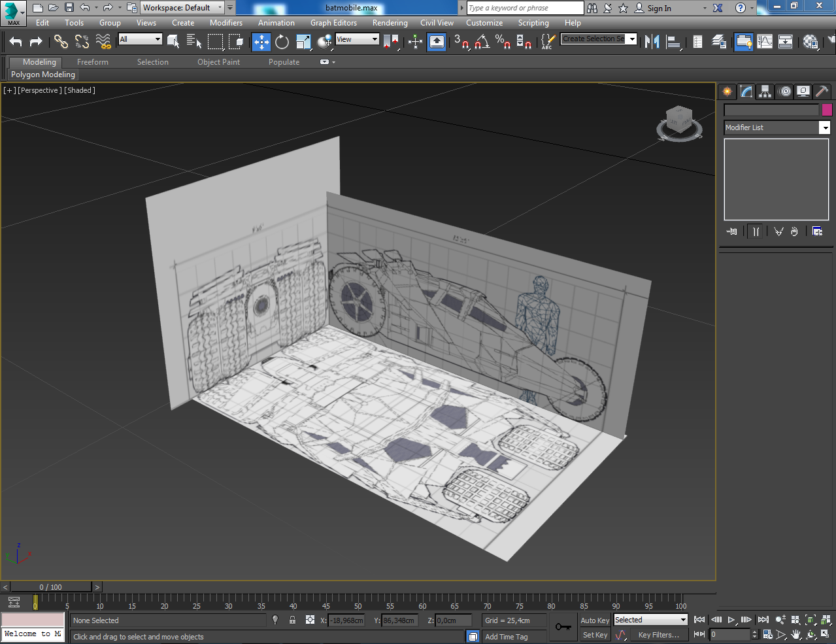The image size is (836, 644).
Task: Choose the Select Object tool
Action: click(x=173, y=42)
